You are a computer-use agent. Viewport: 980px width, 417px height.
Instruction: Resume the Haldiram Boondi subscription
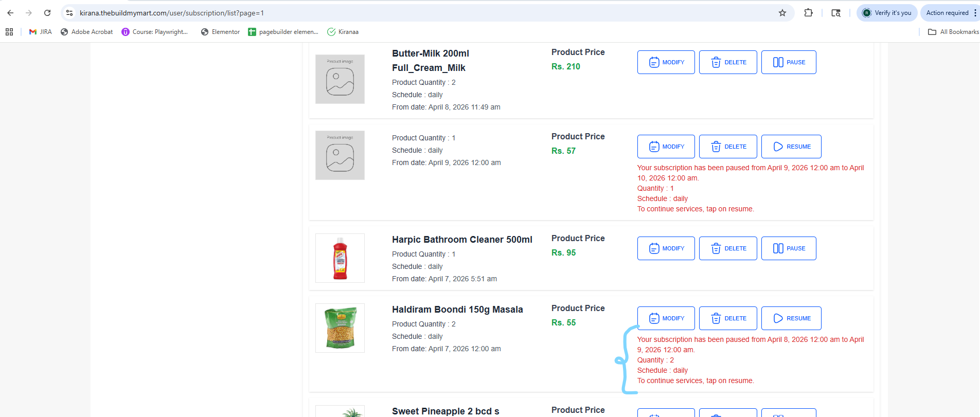(x=791, y=318)
